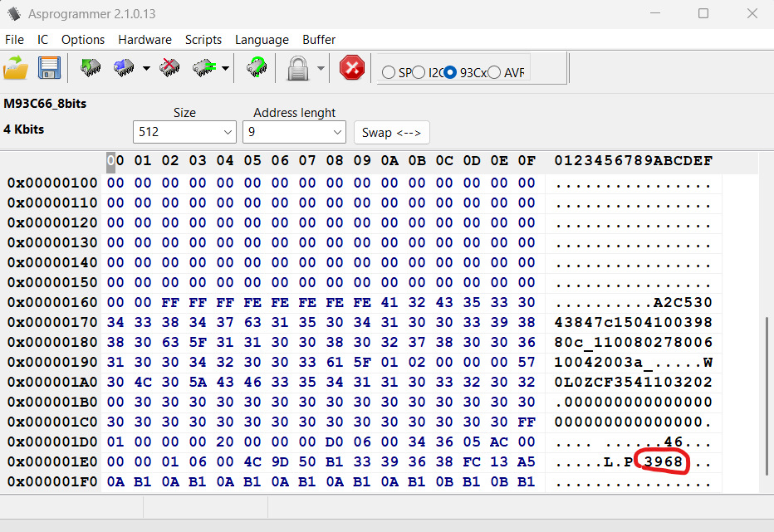Click the row address 0x000001D0
This screenshot has height=532, width=774.
[52, 442]
